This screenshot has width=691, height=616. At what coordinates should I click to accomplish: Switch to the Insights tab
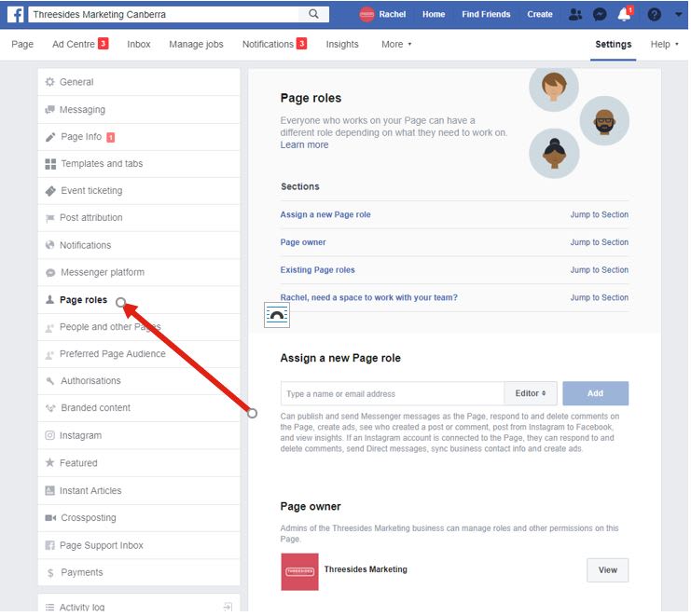point(343,45)
